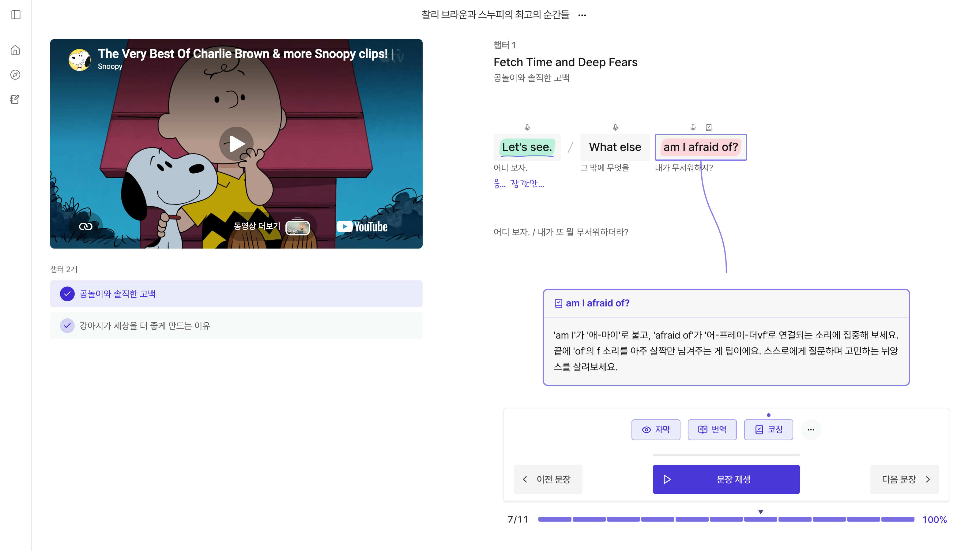Toggle the 번역 translation button

712,430
